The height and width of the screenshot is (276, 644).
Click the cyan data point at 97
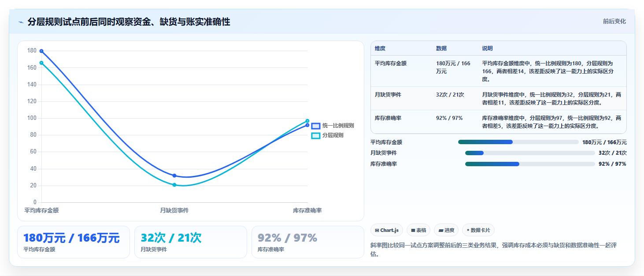click(x=307, y=121)
